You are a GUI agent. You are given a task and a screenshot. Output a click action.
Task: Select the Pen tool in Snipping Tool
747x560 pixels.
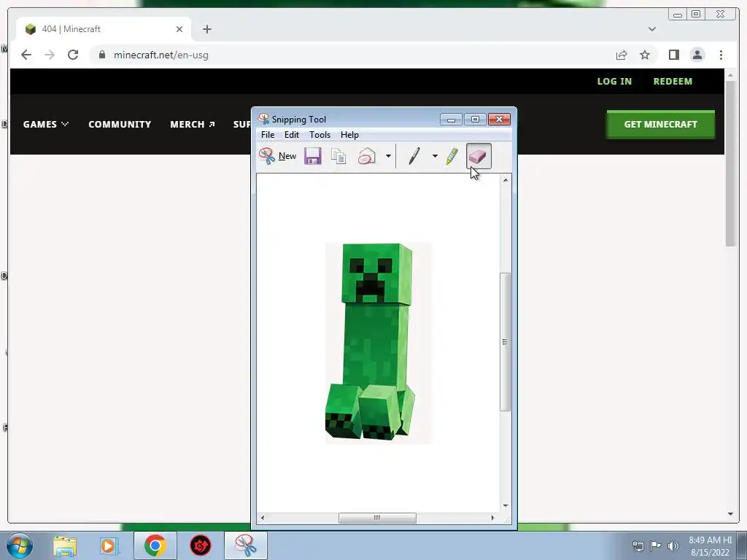pos(414,156)
